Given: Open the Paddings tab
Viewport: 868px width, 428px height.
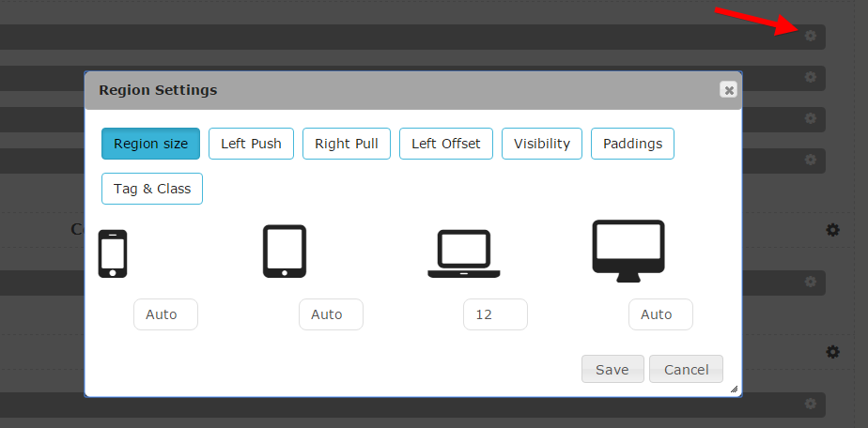Looking at the screenshot, I should [x=632, y=144].
